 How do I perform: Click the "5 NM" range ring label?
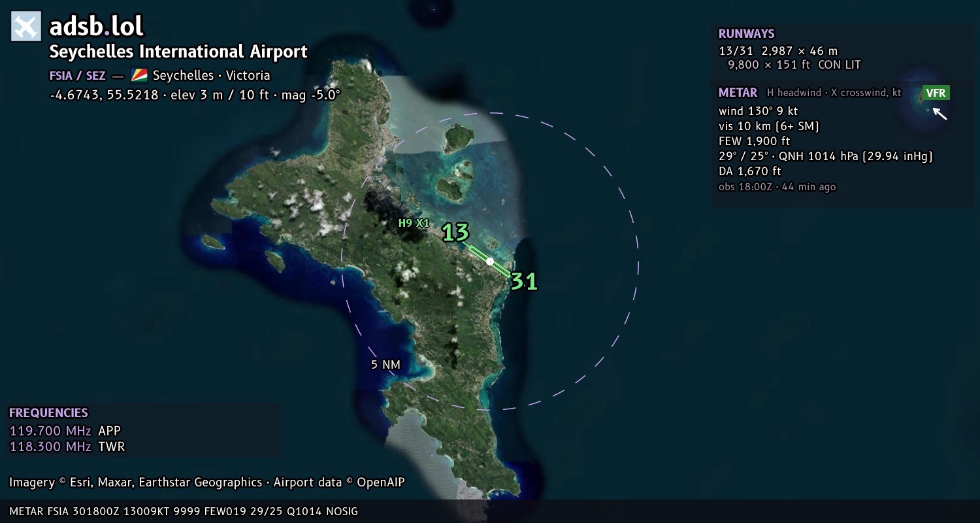385,365
